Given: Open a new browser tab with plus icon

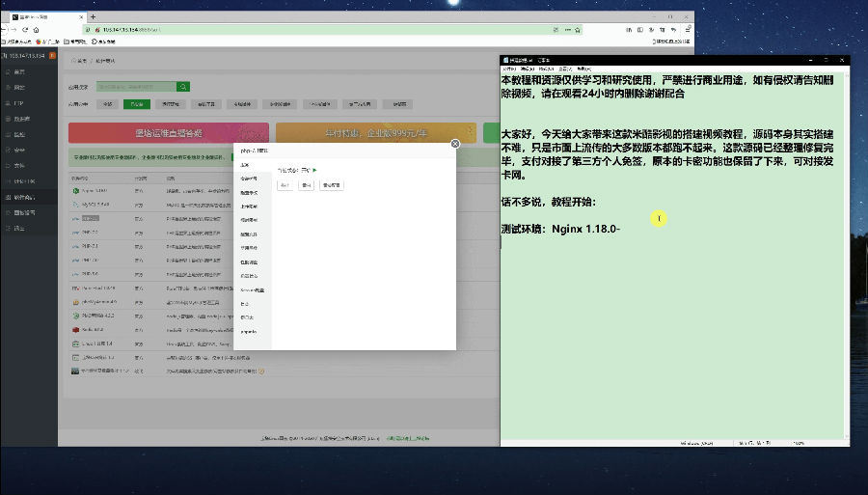Looking at the screenshot, I should coord(93,16).
